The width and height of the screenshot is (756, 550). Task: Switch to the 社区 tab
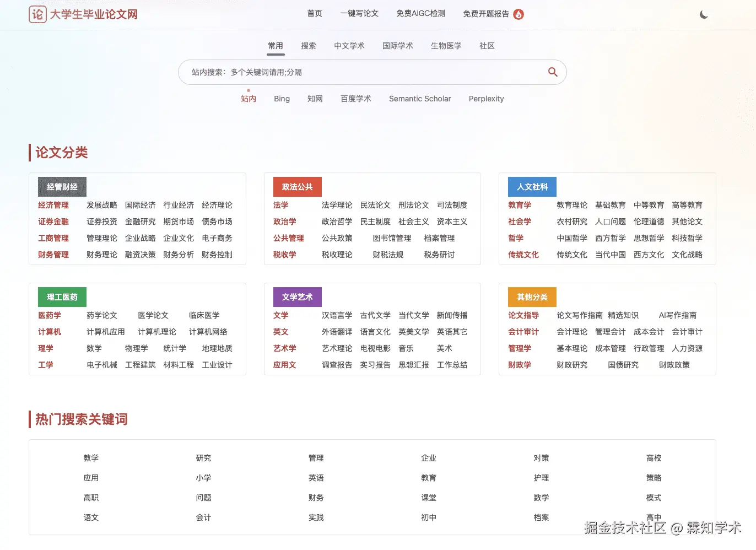point(487,46)
